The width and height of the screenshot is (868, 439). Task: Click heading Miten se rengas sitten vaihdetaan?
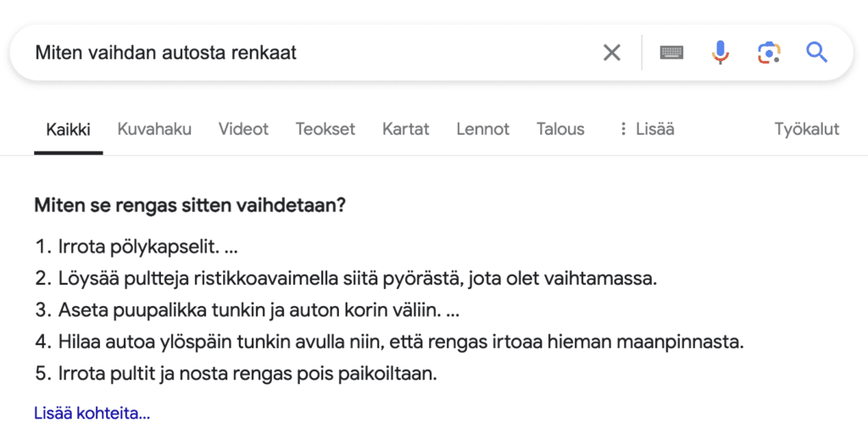[190, 205]
